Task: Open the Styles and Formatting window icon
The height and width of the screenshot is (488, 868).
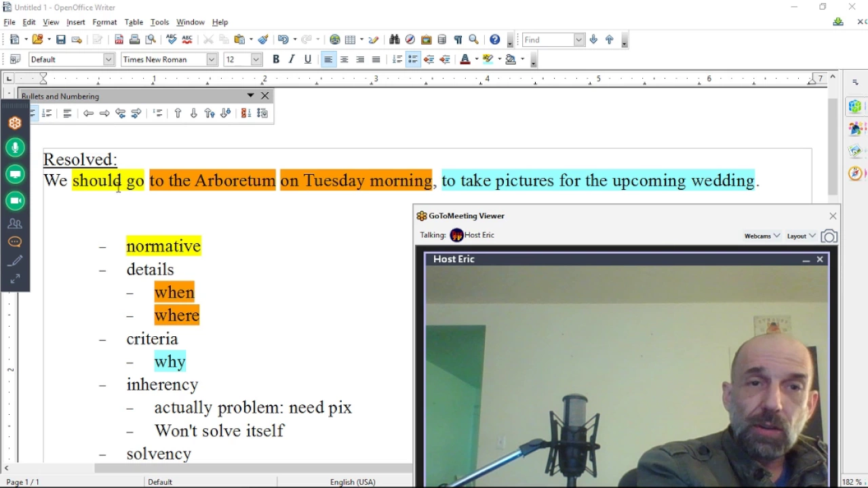Action: pos(15,60)
